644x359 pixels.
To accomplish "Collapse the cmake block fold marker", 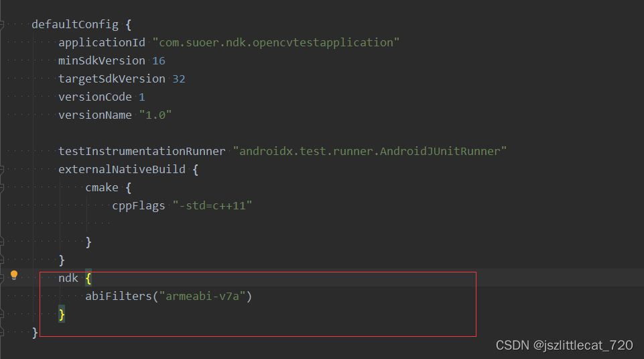I will (1, 187).
